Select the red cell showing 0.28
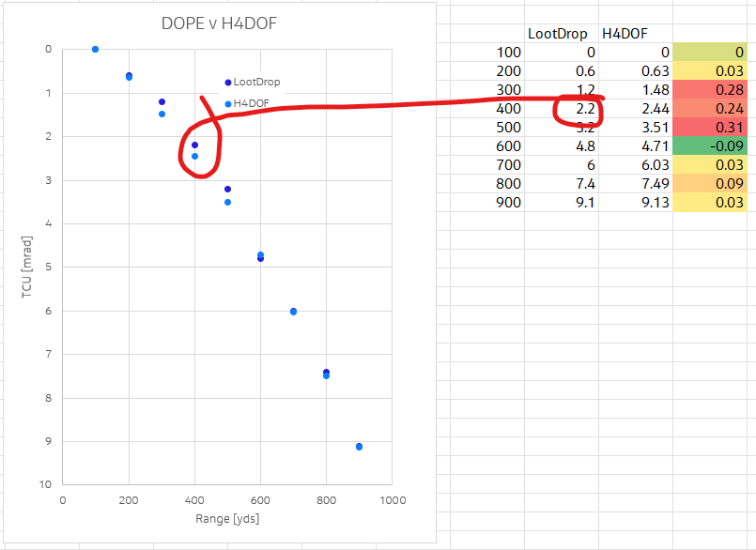 709,90
